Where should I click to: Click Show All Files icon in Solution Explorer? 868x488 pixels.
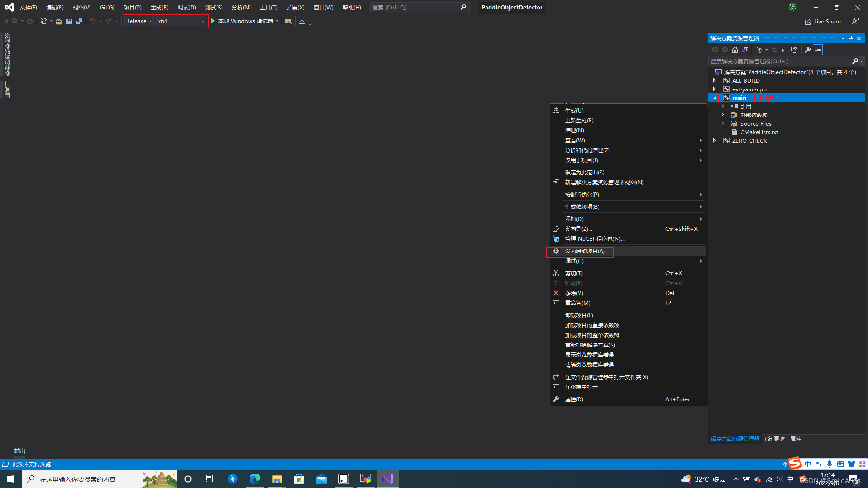[794, 50]
